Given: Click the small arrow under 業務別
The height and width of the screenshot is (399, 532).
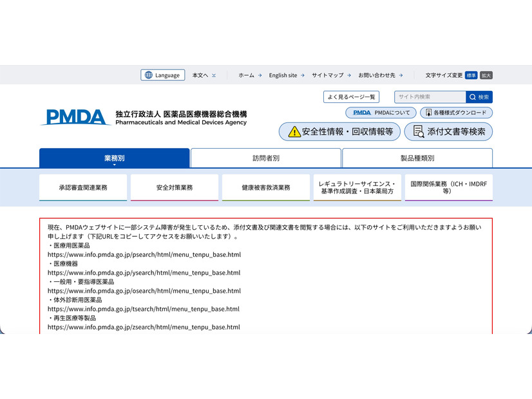Looking at the screenshot, I should [x=115, y=165].
